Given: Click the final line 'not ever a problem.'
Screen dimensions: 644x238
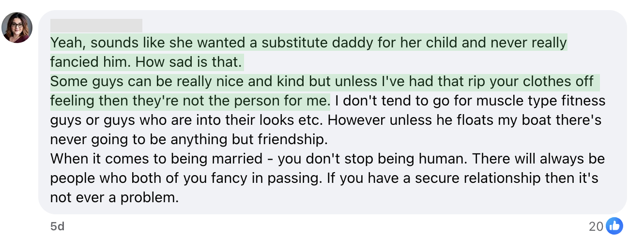Looking at the screenshot, I should click(x=115, y=197).
